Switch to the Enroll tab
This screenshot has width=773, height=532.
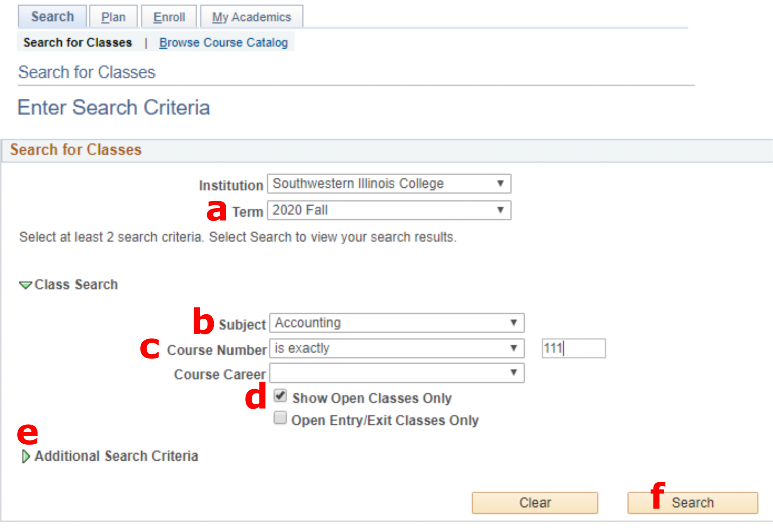click(x=169, y=17)
